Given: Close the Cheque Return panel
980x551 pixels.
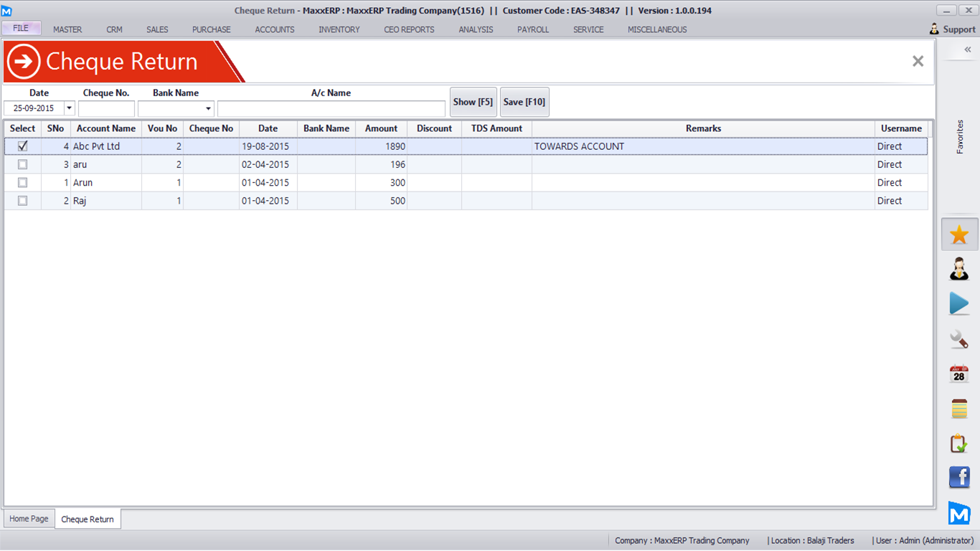Looking at the screenshot, I should click(918, 61).
